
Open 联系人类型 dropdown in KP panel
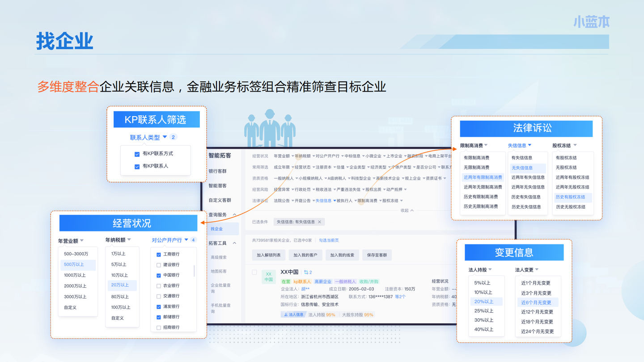(x=148, y=137)
